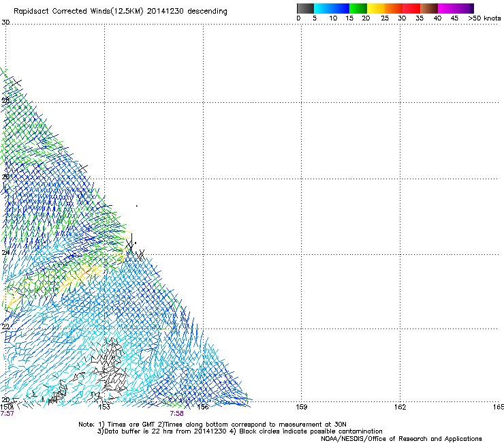Click the 30 latitude axis label
The image size is (504, 443).
coord(5,22)
